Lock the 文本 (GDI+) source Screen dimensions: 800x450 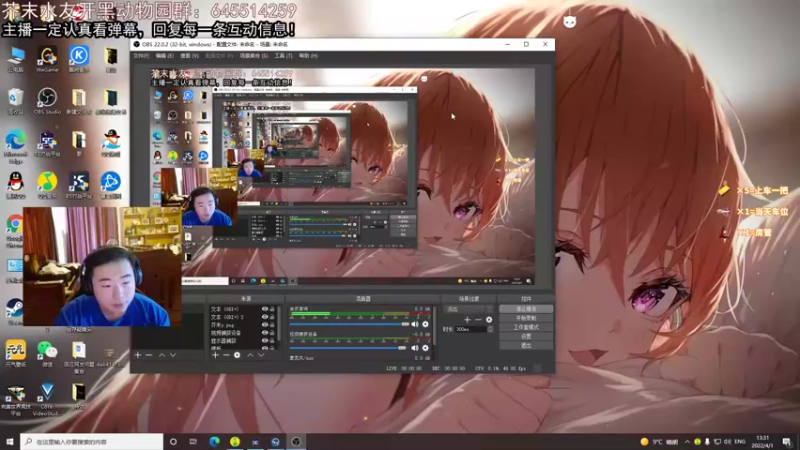(x=272, y=309)
